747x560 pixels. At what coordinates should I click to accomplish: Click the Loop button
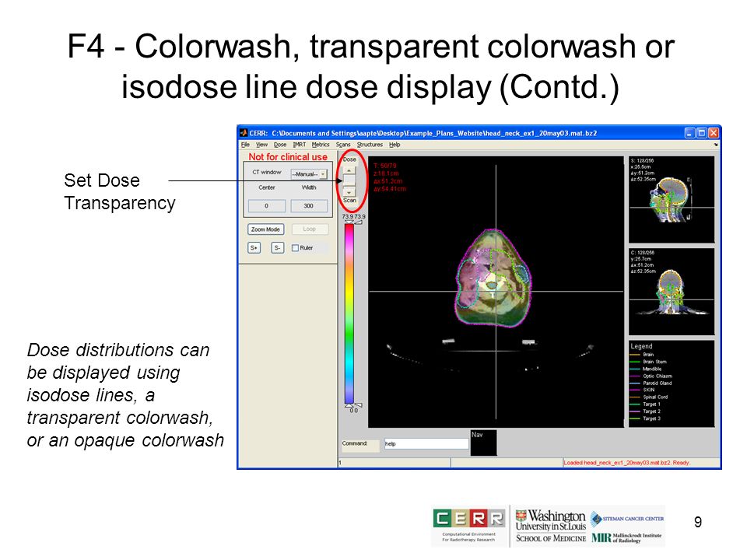(310, 229)
